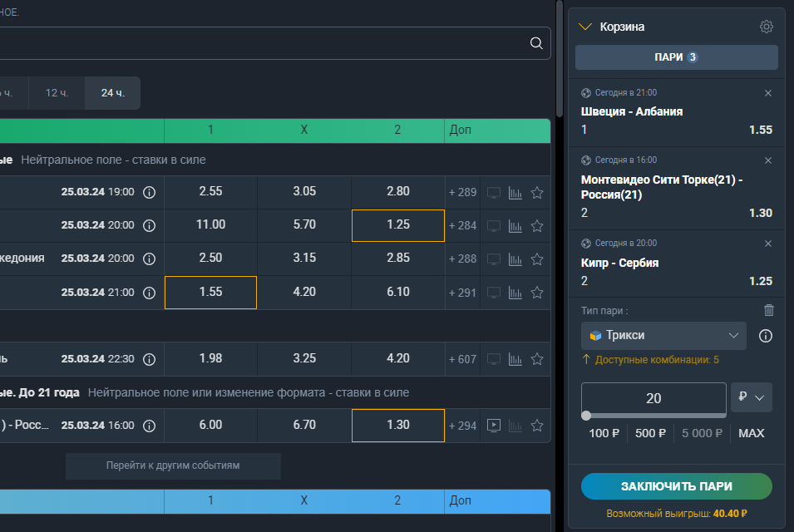The image size is (794, 532).
Task: Select the ПАРИ 3 tab
Action: coord(677,57)
